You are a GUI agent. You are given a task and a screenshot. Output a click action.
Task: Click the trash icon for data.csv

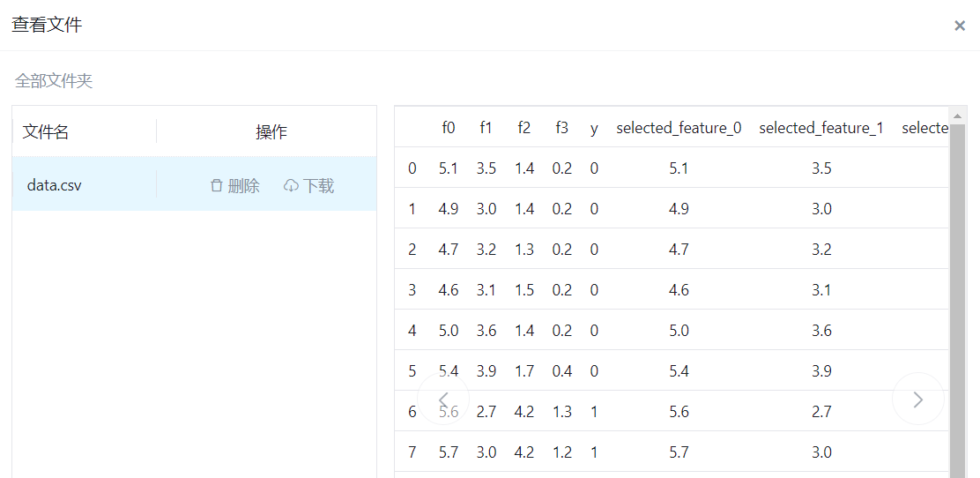217,186
